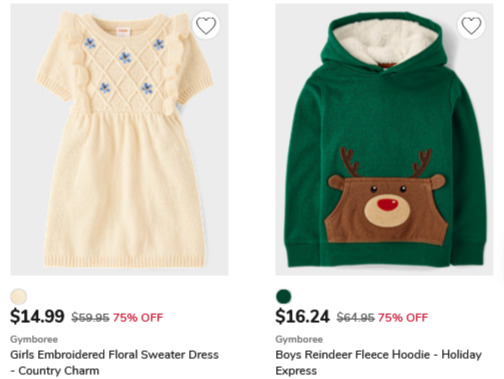Click the $14.99 sale price

pos(37,316)
